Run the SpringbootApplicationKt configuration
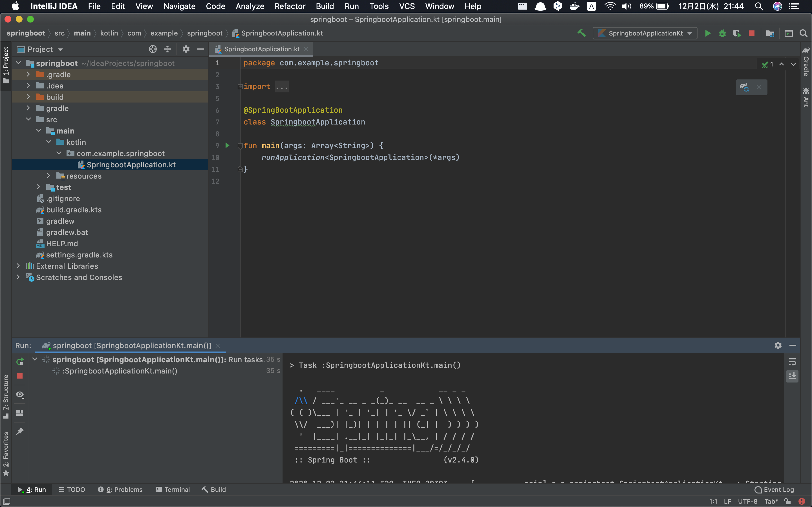Screen dimensions: 812x507 click(708, 33)
